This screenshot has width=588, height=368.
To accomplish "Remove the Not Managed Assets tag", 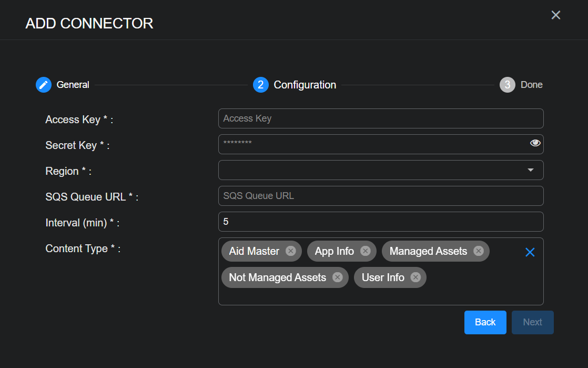I will pos(337,277).
